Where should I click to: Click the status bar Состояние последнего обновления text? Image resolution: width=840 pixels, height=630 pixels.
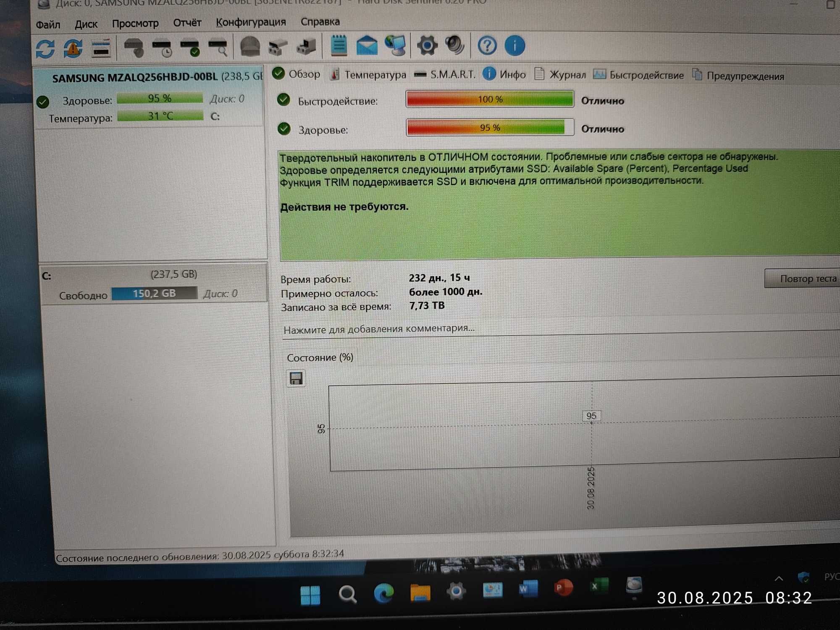coord(200,555)
